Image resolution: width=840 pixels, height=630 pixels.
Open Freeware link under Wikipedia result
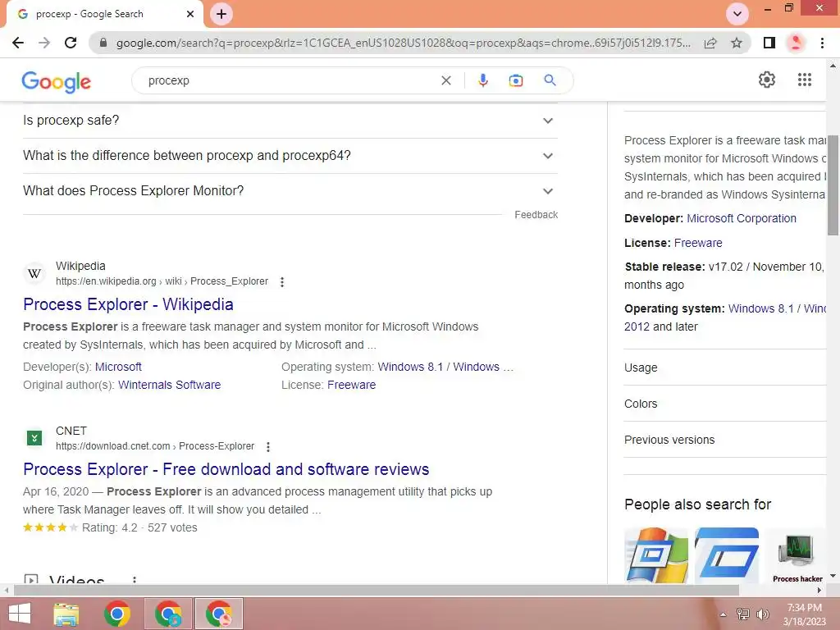point(351,386)
